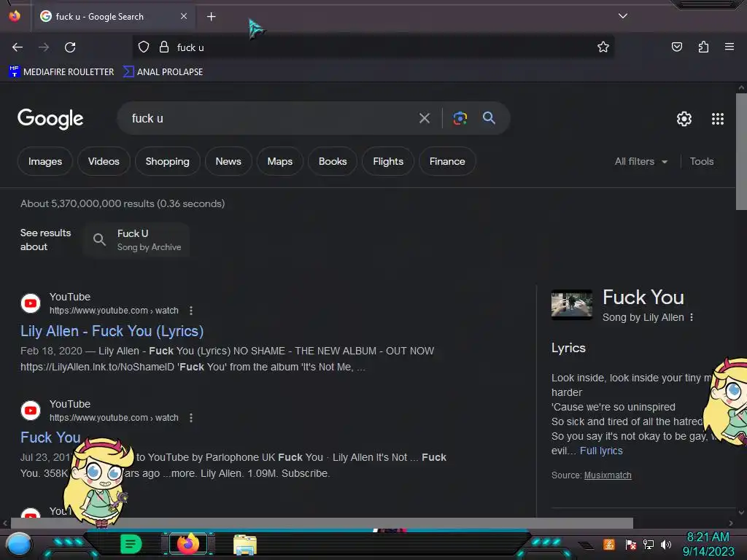
Task: Submit search with magnifier icon
Action: click(x=489, y=117)
